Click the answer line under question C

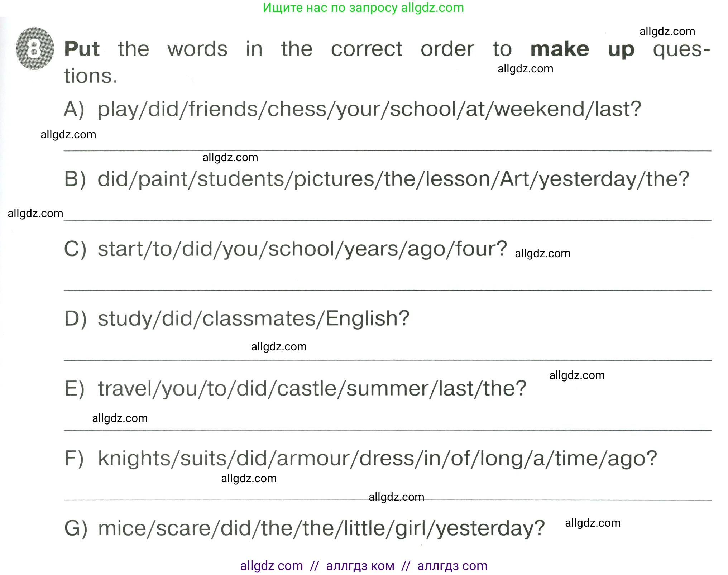pyautogui.click(x=387, y=290)
